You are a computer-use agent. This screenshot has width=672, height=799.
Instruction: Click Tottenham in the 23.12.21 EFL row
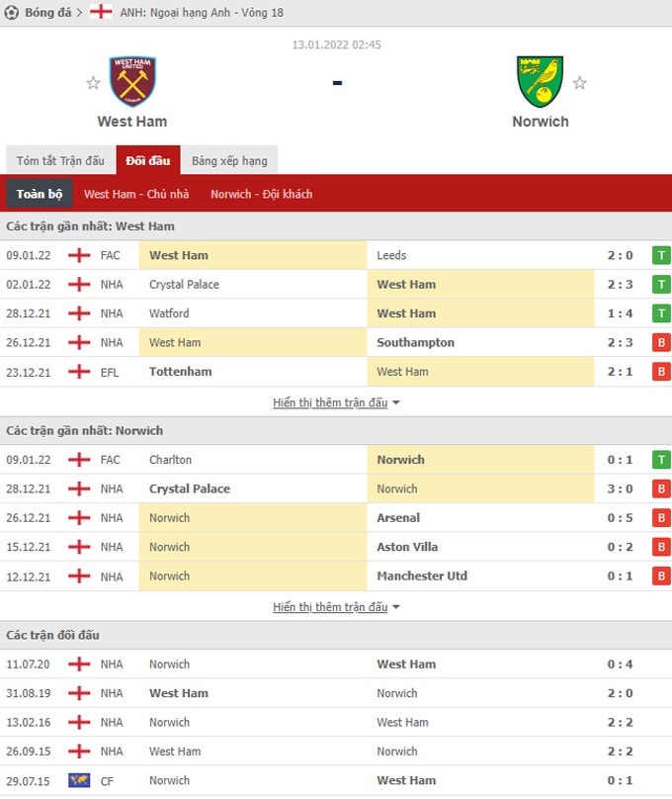[180, 372]
